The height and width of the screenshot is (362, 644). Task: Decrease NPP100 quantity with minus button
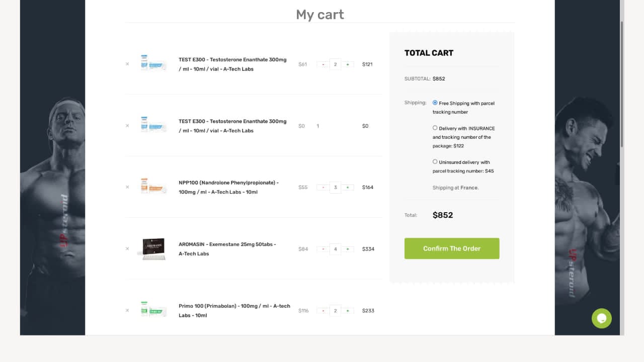323,188
